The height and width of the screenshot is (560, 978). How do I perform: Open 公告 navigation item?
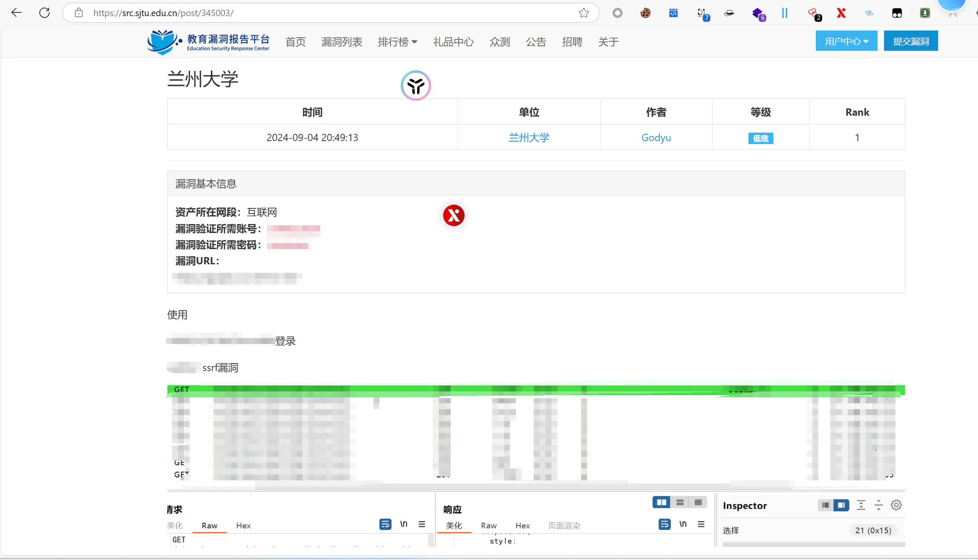pos(536,42)
